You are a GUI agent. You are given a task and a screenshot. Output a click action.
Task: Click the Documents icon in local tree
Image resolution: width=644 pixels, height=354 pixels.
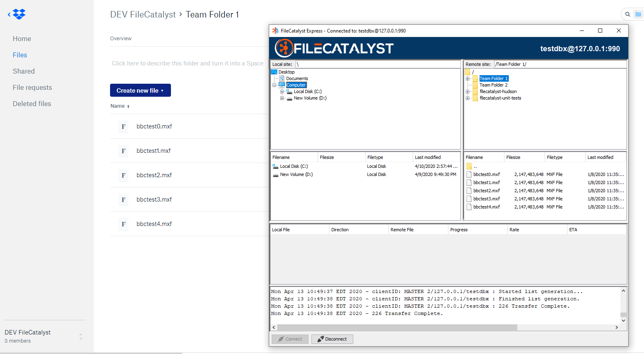pyautogui.click(x=282, y=78)
